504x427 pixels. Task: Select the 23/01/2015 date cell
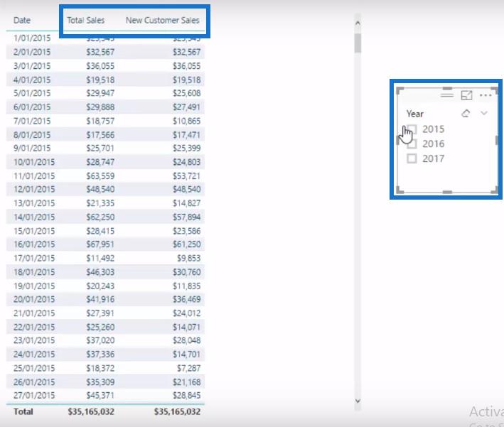point(34,340)
